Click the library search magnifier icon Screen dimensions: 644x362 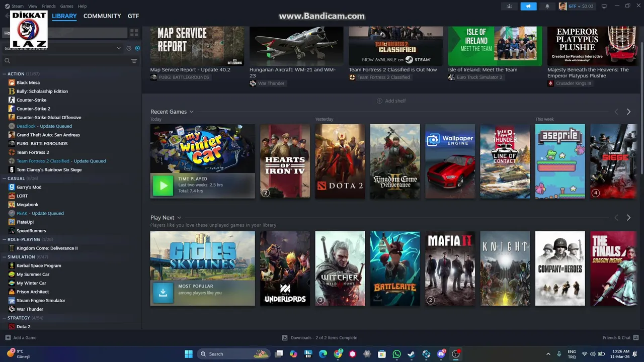coord(7,61)
